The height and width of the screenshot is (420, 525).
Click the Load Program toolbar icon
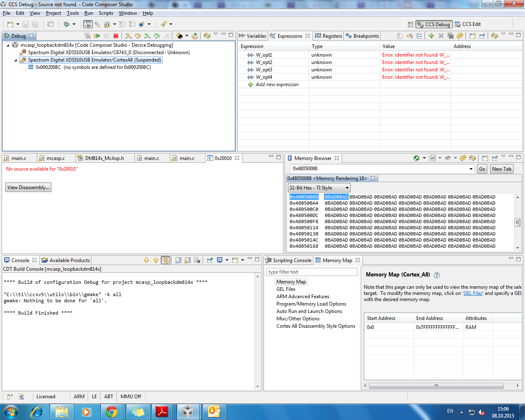tap(107, 25)
